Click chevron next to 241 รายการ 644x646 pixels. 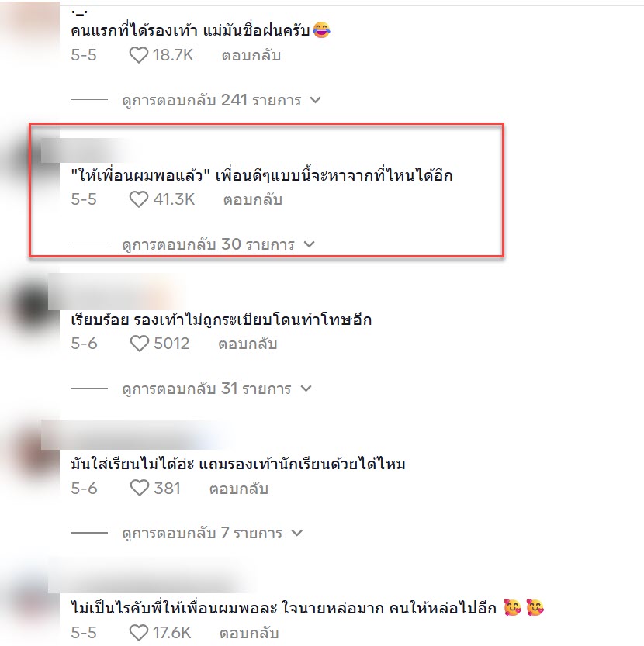(x=315, y=100)
